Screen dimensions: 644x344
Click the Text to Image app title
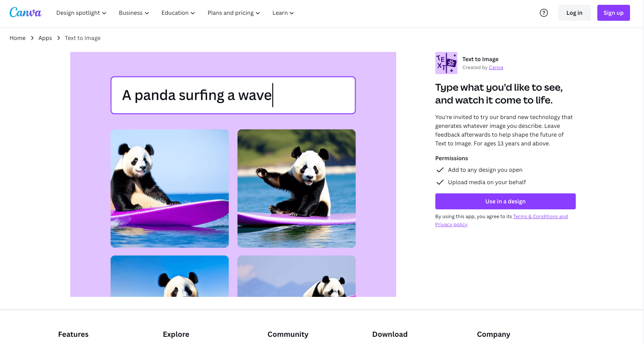[x=480, y=59]
